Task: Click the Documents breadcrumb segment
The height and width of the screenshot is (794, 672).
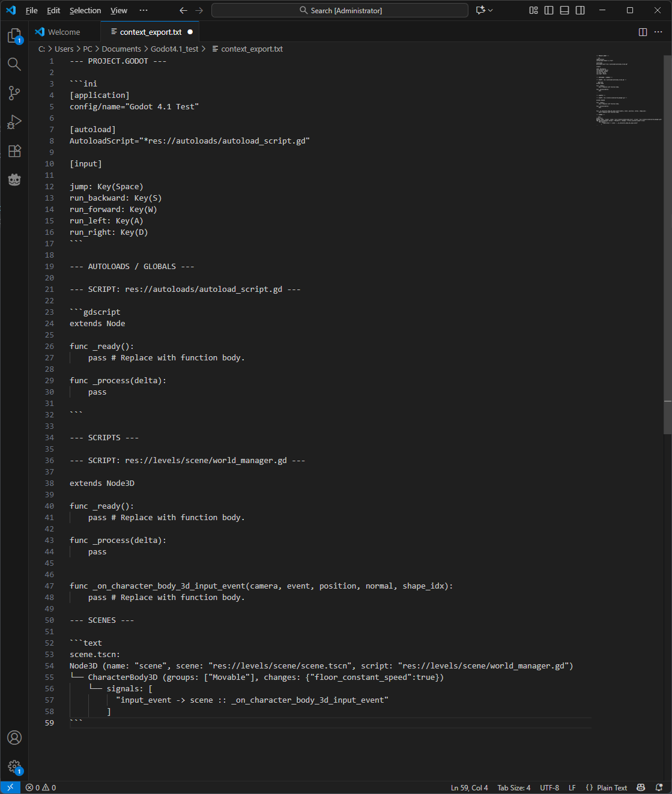Action: click(x=121, y=49)
